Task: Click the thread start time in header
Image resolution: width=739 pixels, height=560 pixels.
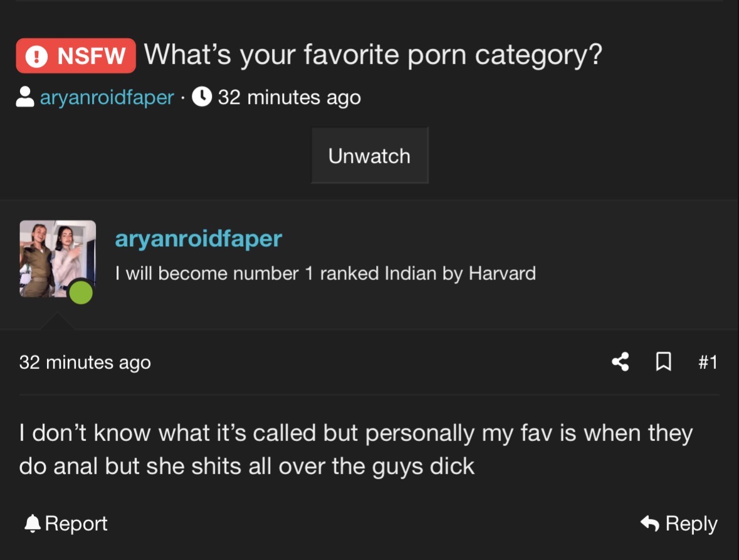Action: click(289, 98)
